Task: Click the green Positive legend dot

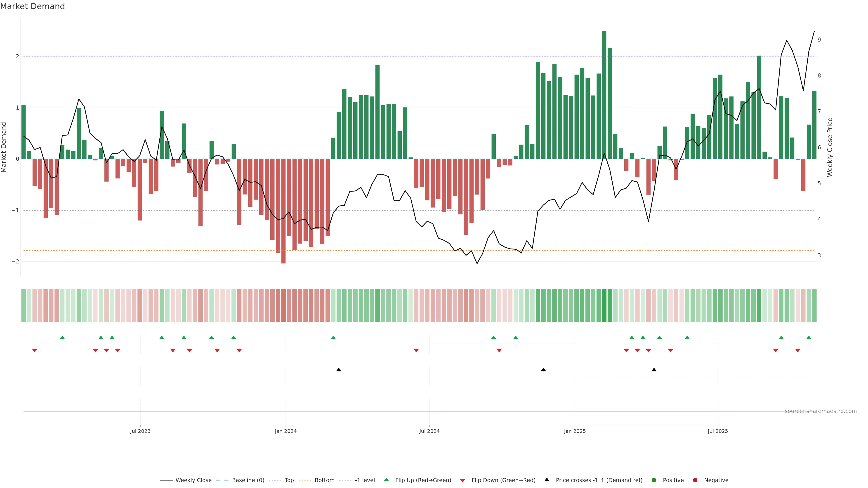Action: tap(654, 480)
